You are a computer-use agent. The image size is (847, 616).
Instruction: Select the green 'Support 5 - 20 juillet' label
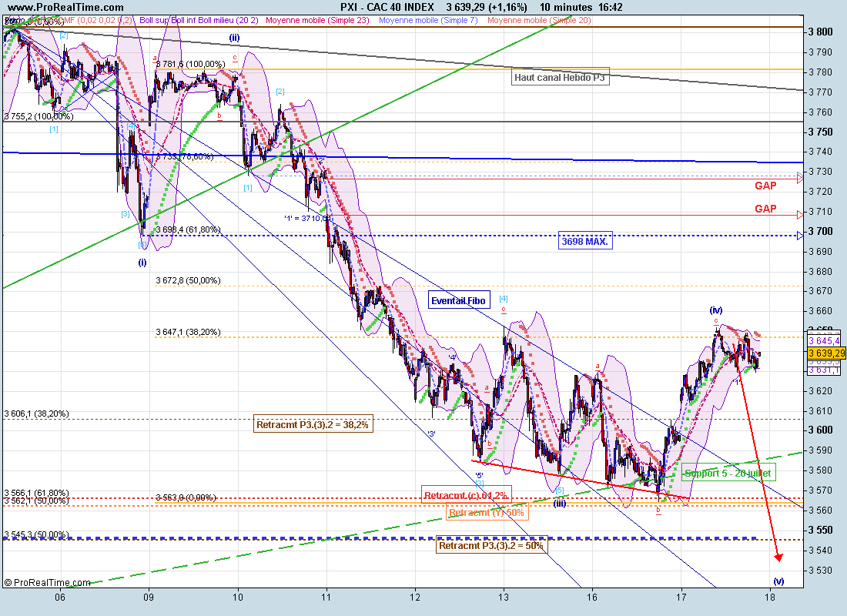tap(727, 473)
